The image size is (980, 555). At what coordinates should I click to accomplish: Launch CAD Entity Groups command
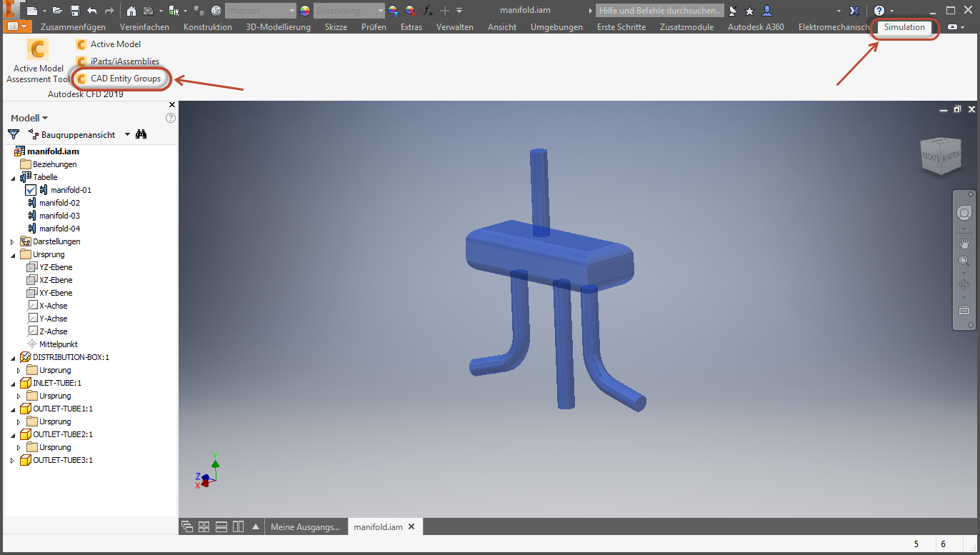[x=118, y=79]
